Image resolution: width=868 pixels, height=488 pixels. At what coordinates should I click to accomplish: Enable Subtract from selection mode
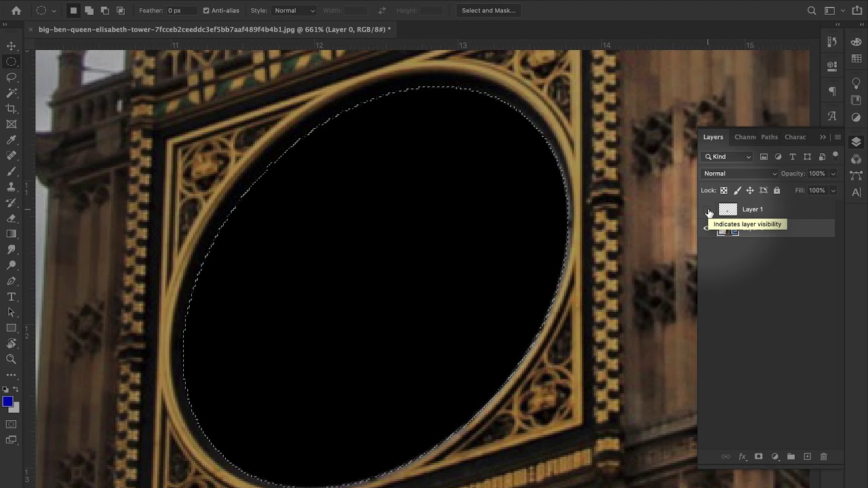tap(104, 10)
